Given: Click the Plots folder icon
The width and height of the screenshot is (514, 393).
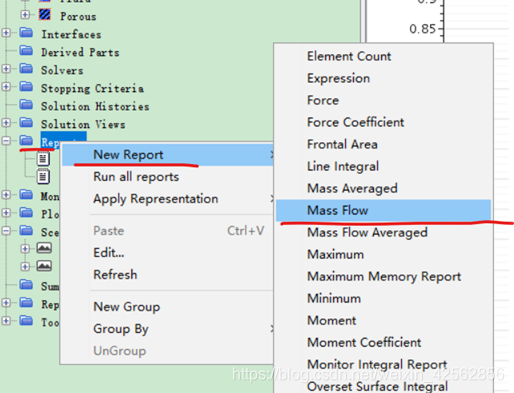Looking at the screenshot, I should click(26, 213).
